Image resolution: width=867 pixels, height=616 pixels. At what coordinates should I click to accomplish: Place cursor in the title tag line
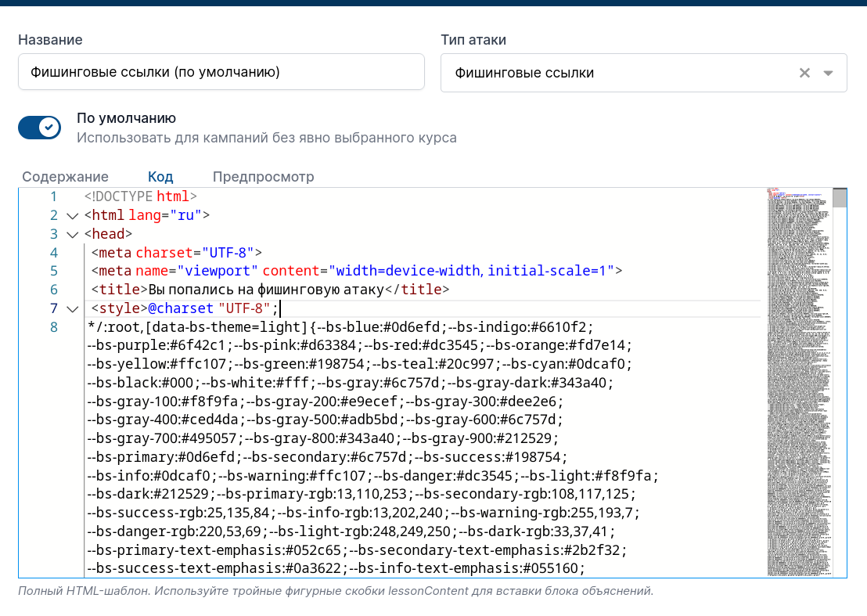pyautogui.click(x=271, y=290)
